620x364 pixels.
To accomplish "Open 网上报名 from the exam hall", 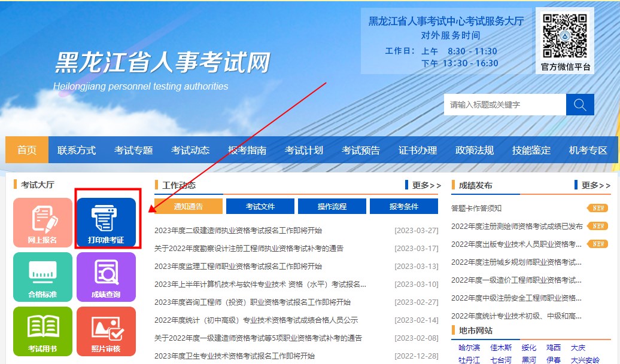I will click(x=42, y=221).
